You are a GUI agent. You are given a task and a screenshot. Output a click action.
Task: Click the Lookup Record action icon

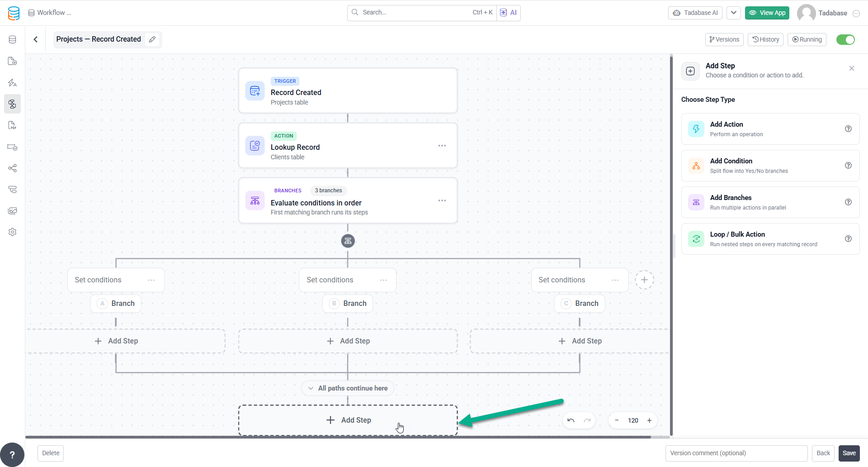tap(255, 146)
